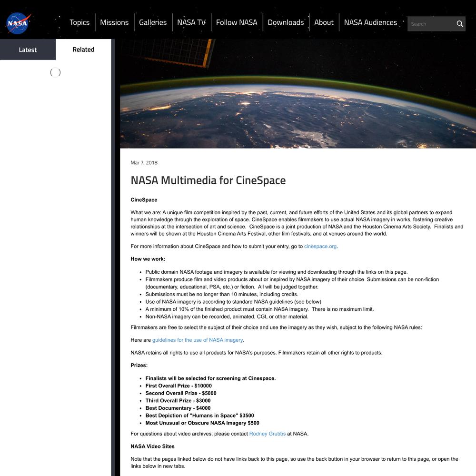Follow the cinespace.org link
Viewport: 476px width, 476px height.
(x=320, y=246)
